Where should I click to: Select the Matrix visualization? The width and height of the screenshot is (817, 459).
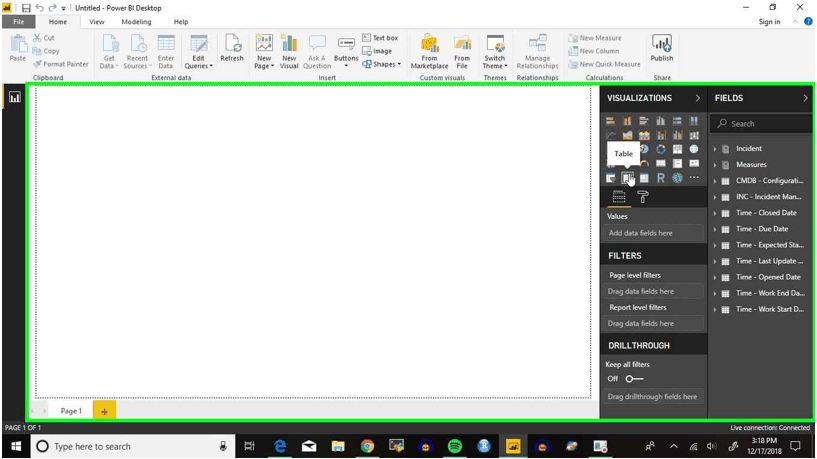pyautogui.click(x=644, y=178)
